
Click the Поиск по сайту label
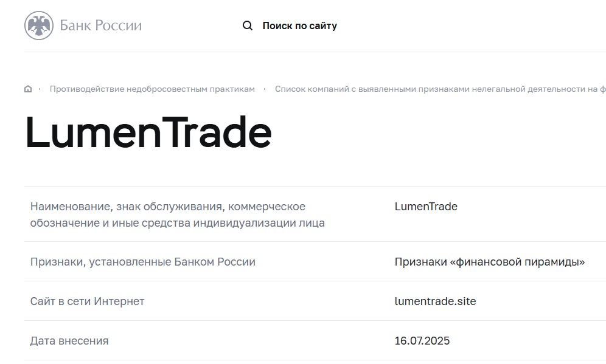[x=299, y=26]
